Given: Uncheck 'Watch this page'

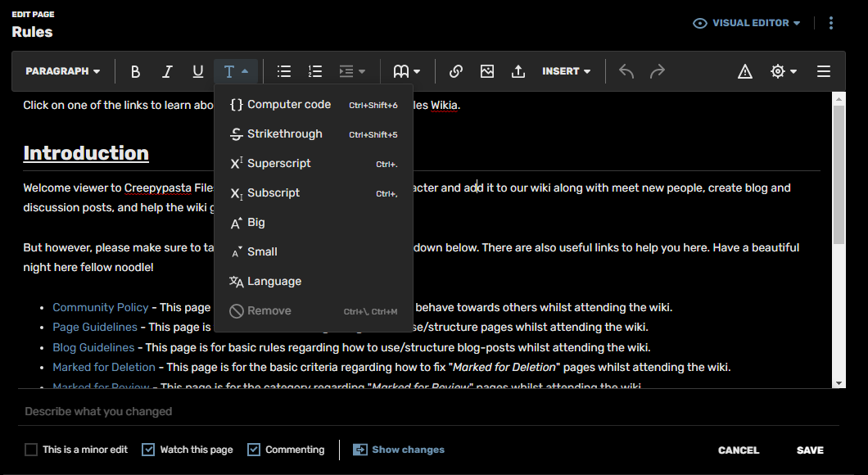Looking at the screenshot, I should 148,450.
